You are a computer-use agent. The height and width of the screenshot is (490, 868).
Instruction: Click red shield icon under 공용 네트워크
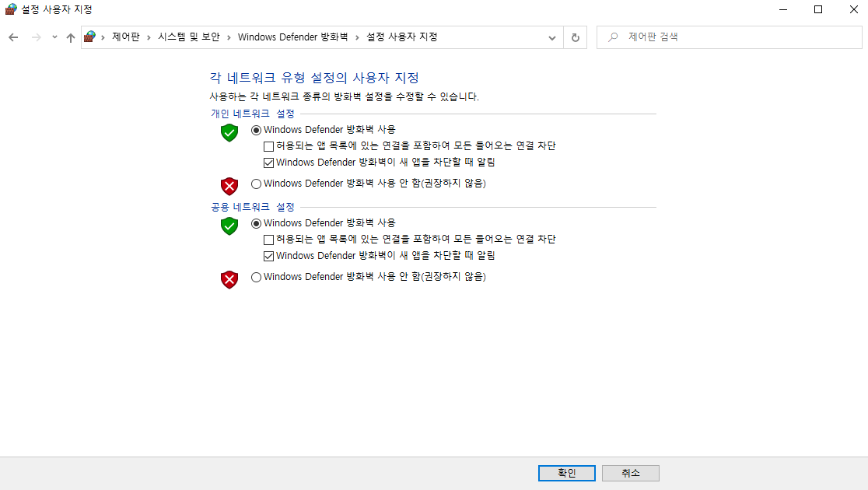pos(229,279)
